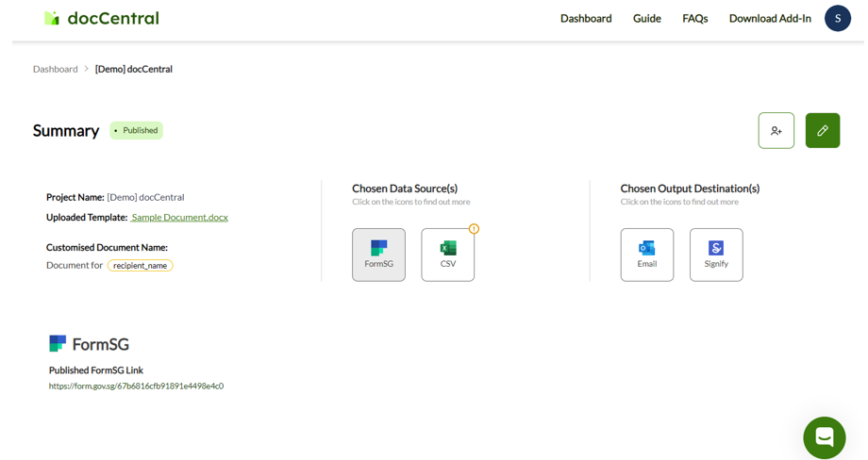Screen dimensions: 868x460
Task: Select the [Demo] docCentral breadcrumb
Action: pyautogui.click(x=134, y=69)
